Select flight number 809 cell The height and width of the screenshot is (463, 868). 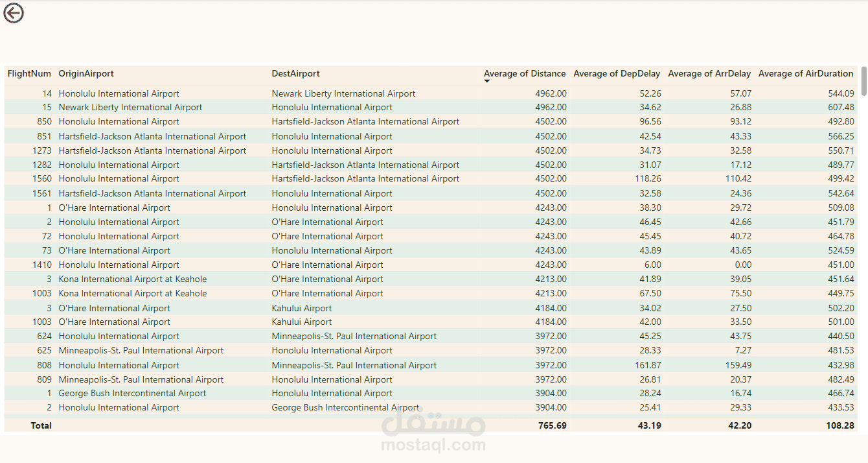45,379
